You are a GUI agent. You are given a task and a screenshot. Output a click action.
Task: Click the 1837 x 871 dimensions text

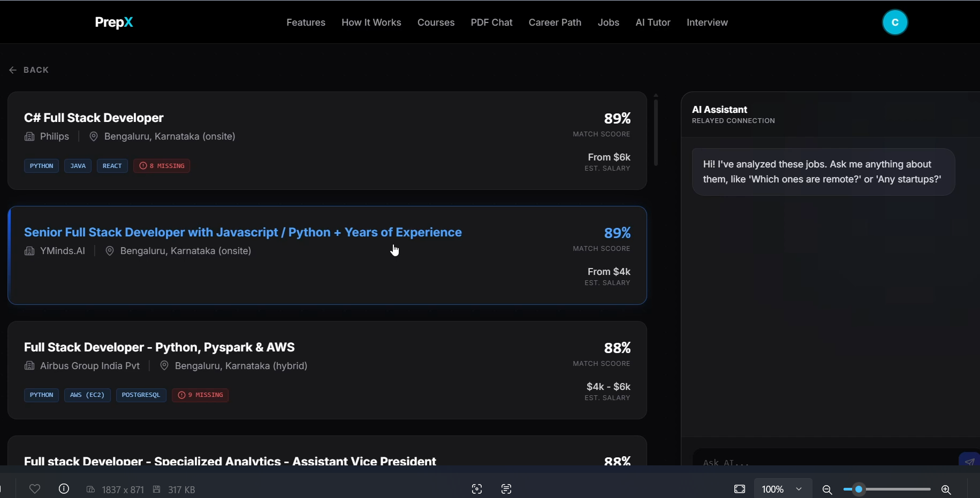pyautogui.click(x=123, y=489)
